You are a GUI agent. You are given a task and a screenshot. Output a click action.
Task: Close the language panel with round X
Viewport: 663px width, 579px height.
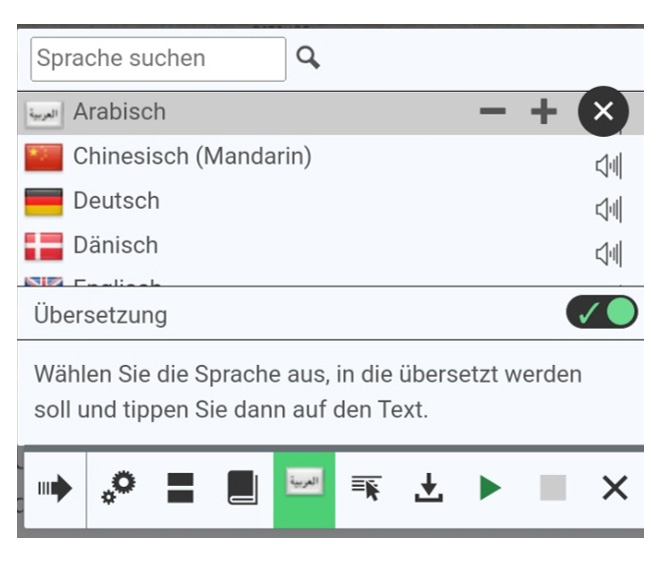pos(603,112)
